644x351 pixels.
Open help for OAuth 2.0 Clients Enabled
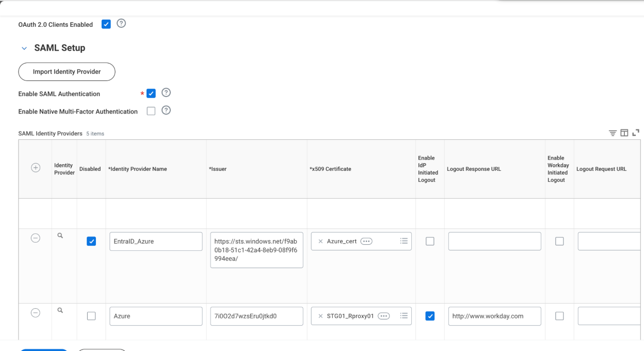[x=122, y=24]
